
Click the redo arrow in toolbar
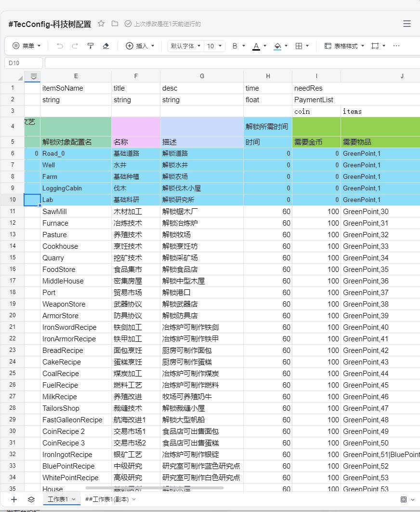pyautogui.click(x=75, y=46)
